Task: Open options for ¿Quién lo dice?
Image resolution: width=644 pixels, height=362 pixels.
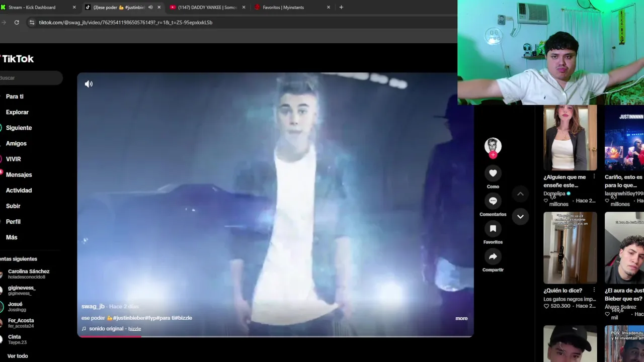Action: pos(594,290)
